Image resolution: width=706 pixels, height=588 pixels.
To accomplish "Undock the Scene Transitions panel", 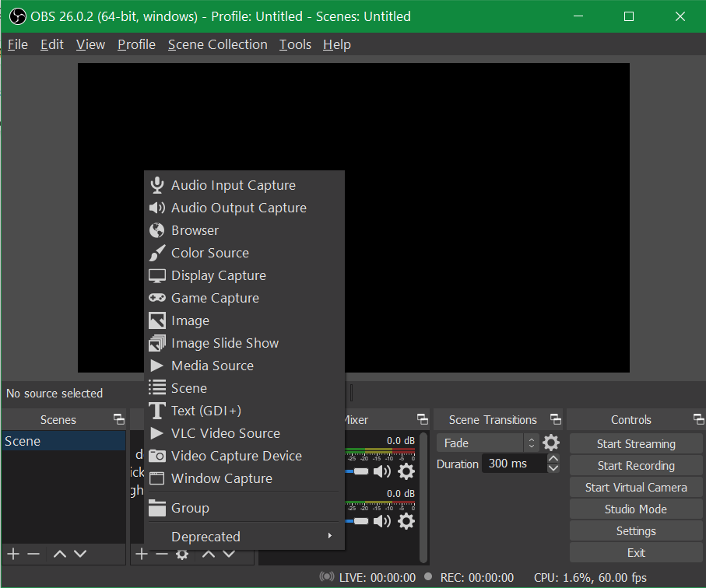I will [556, 419].
